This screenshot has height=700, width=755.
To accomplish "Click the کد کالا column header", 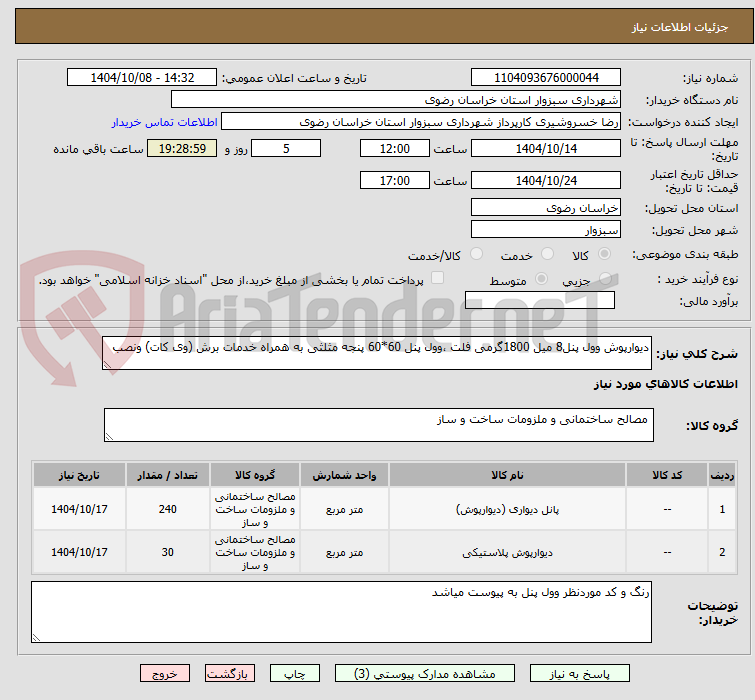I will coord(667,475).
